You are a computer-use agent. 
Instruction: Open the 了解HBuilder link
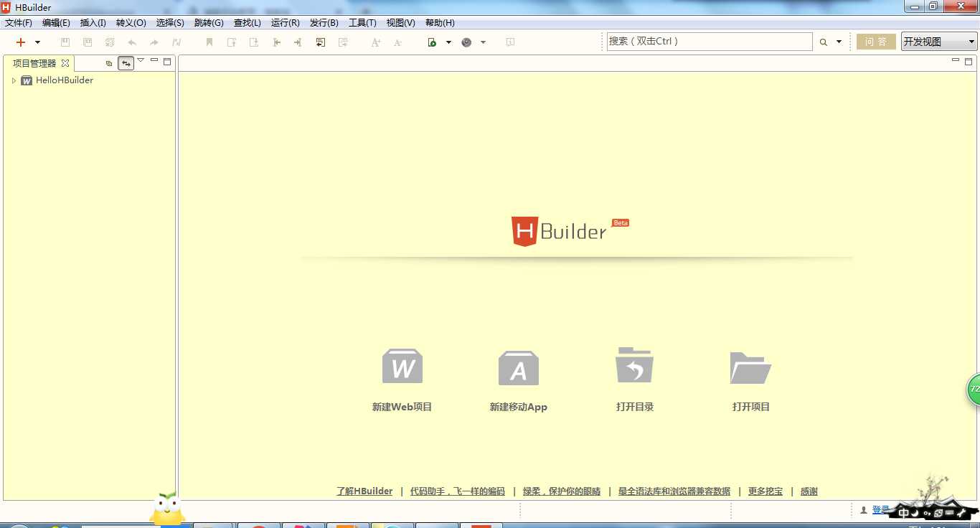[x=364, y=491]
